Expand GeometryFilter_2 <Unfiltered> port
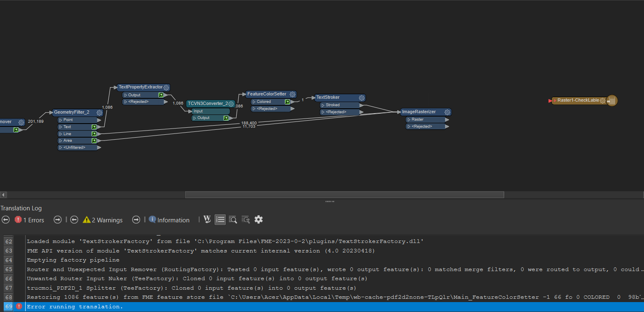The width and height of the screenshot is (644, 312). [60, 148]
